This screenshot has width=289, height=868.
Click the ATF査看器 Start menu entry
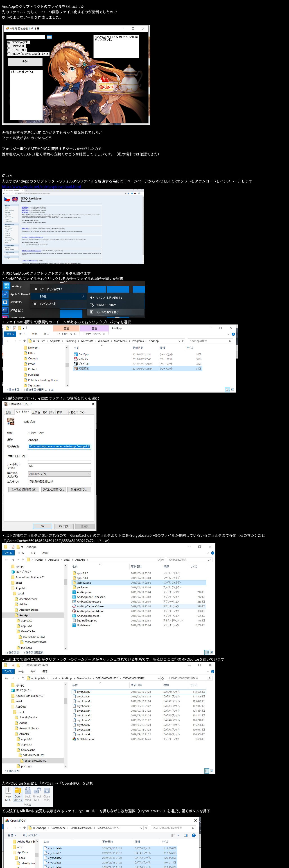(16, 310)
